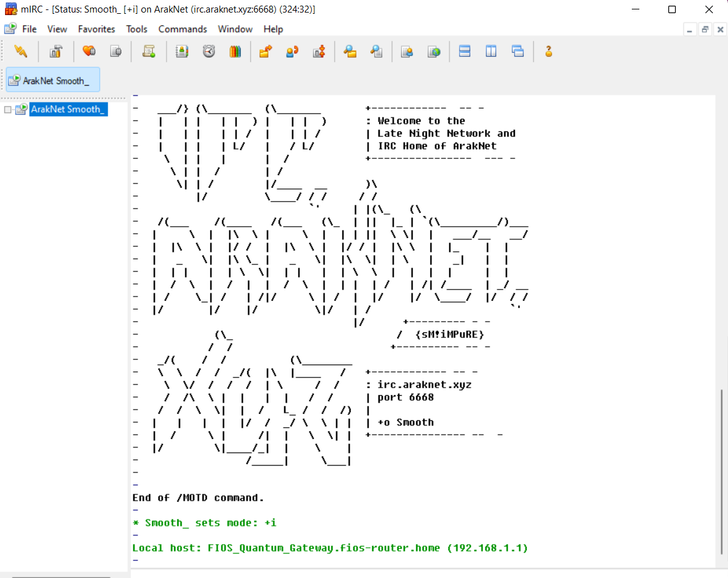Click the About mIRC toolbar icon
This screenshot has height=578, width=728.
[x=549, y=52]
